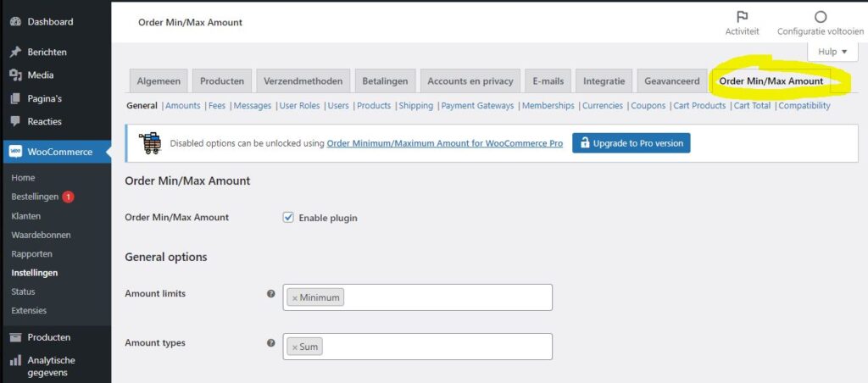Open the WooCommerce menu item label
This screenshot has width=868, height=383.
pyautogui.click(x=60, y=152)
